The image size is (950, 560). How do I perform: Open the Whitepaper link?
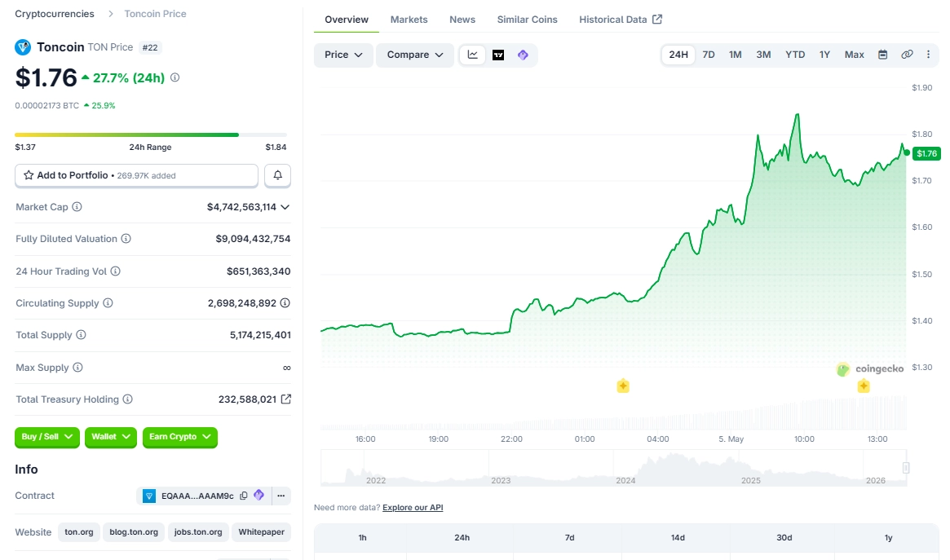coord(261,532)
